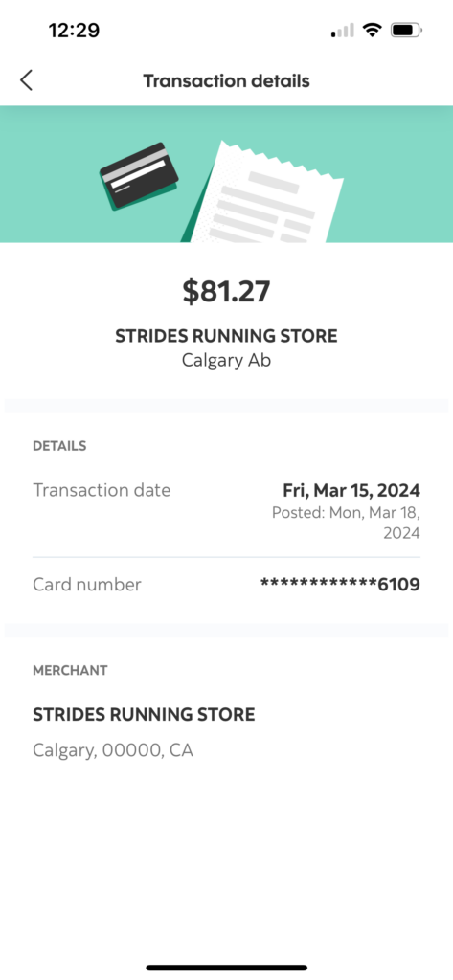Tap the Calgary Ab location text
Screen dimensions: 453x980
[x=226, y=361]
